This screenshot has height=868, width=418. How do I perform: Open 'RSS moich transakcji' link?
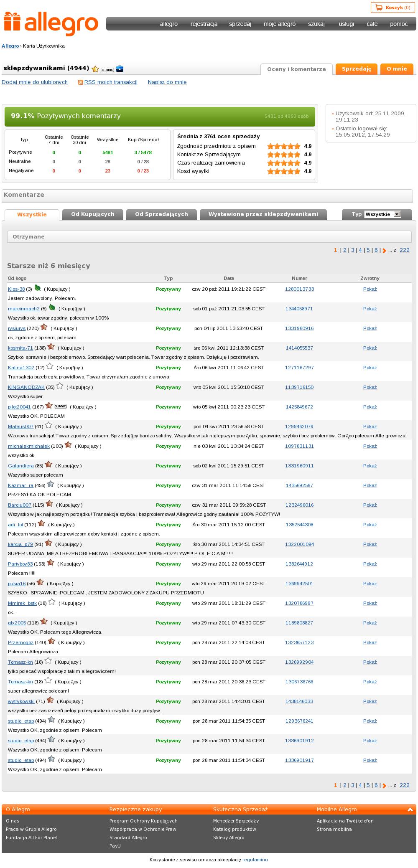[x=111, y=82]
